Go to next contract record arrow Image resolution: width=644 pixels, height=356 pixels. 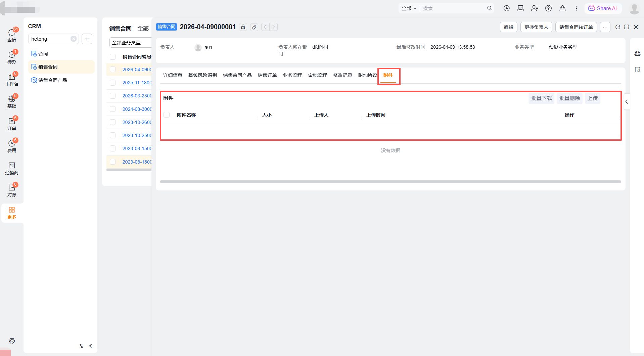click(274, 27)
